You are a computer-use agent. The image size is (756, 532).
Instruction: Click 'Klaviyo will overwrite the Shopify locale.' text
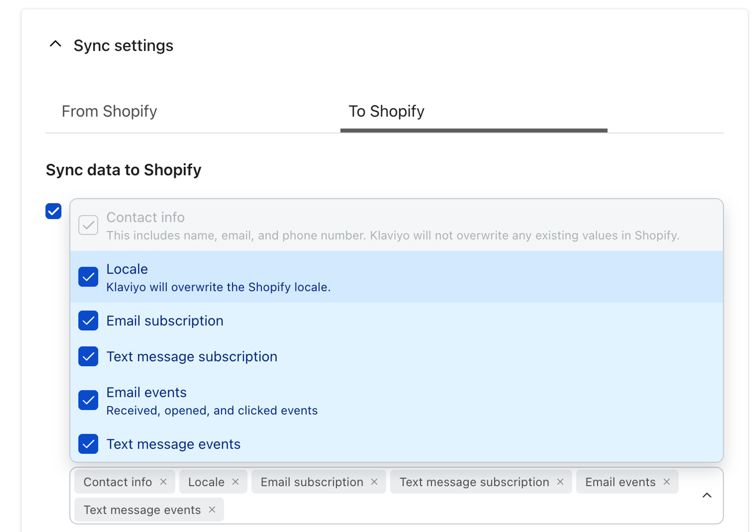click(x=218, y=287)
